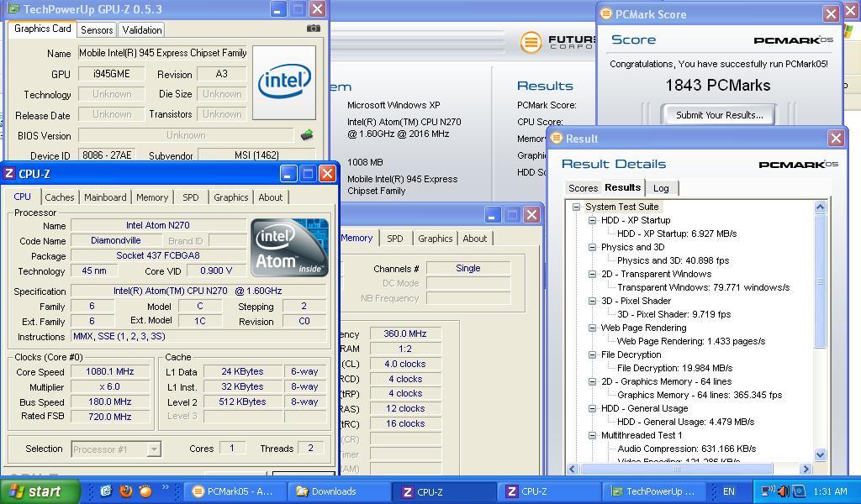Select the CPU tab in CPU-Z
861x504 pixels.
click(x=22, y=197)
